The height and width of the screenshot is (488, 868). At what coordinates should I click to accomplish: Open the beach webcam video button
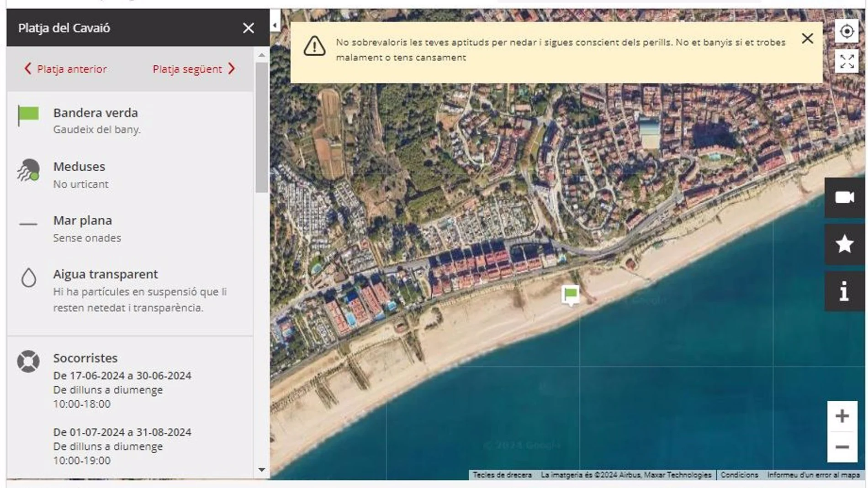point(845,198)
